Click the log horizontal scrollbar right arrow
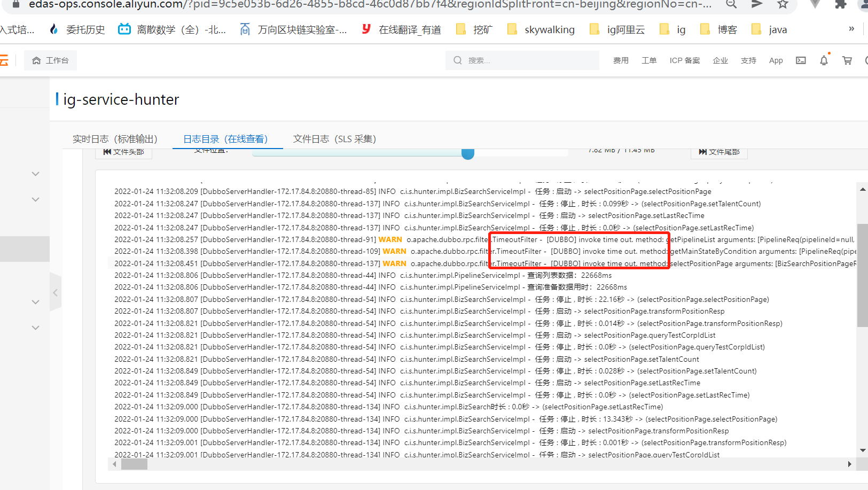868x490 pixels. [850, 464]
